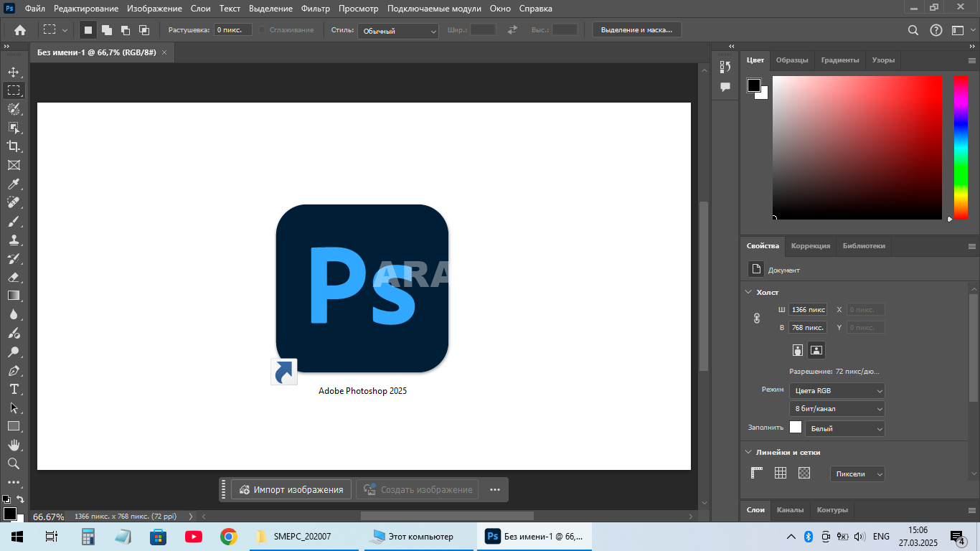This screenshot has width=980, height=551.
Task: Select the Clone Stamp tool
Action: tap(14, 240)
